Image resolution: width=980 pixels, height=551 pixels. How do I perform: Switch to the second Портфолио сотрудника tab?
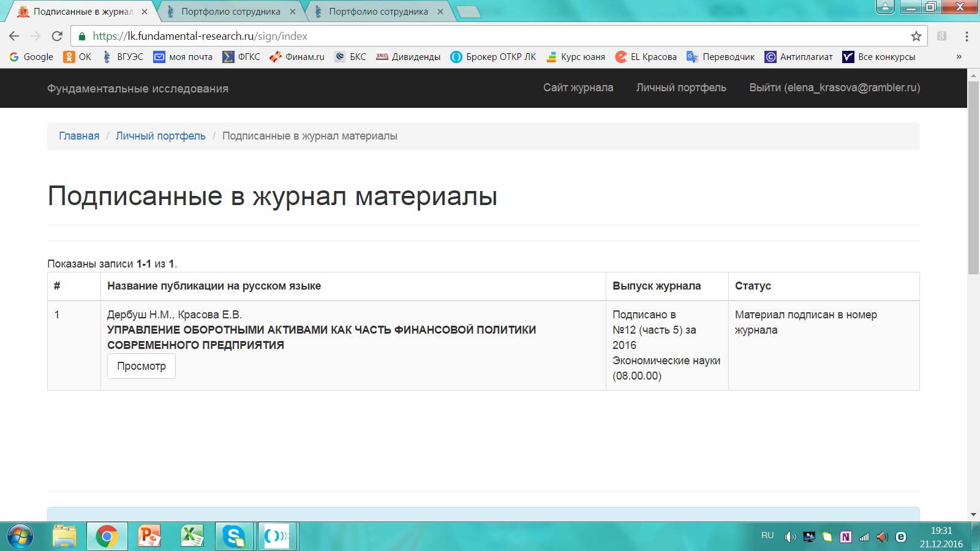click(x=378, y=12)
